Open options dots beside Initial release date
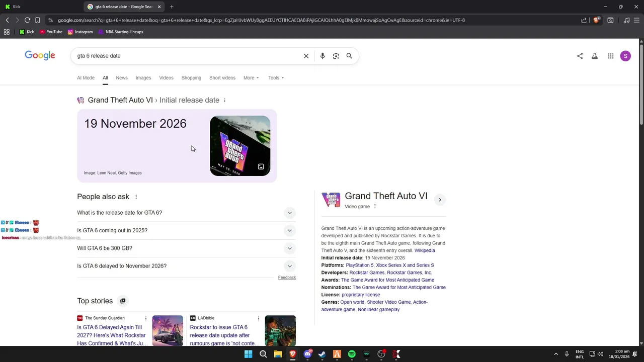644x362 pixels. pos(224,100)
